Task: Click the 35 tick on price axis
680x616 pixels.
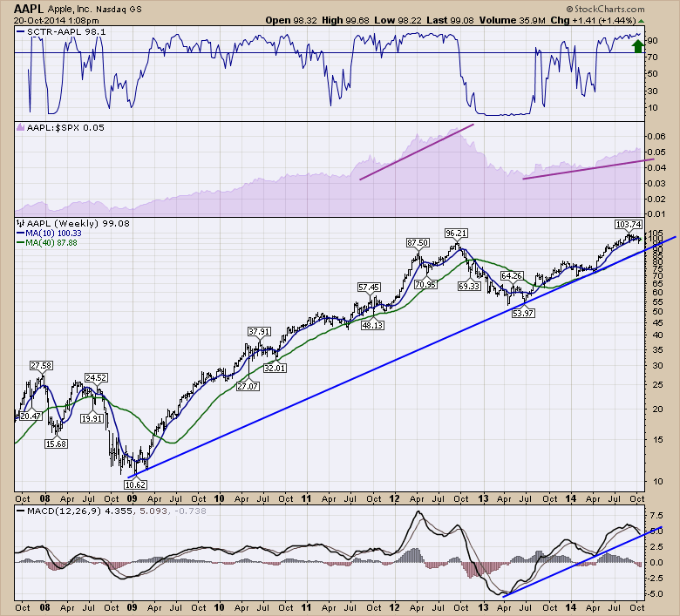Action: point(657,350)
